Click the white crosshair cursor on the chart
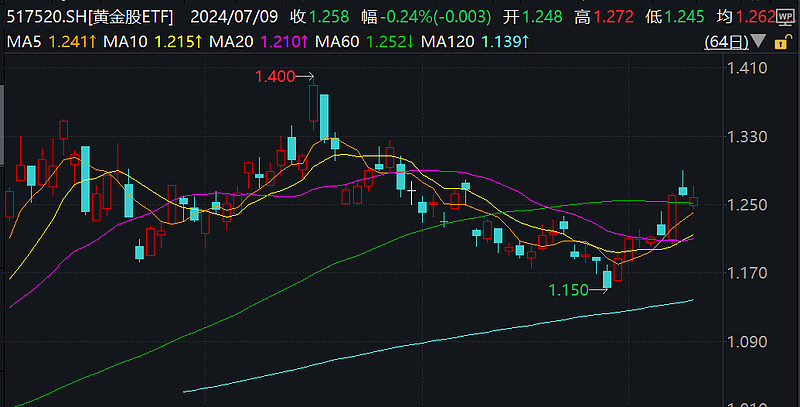800x407 pixels. (411, 192)
